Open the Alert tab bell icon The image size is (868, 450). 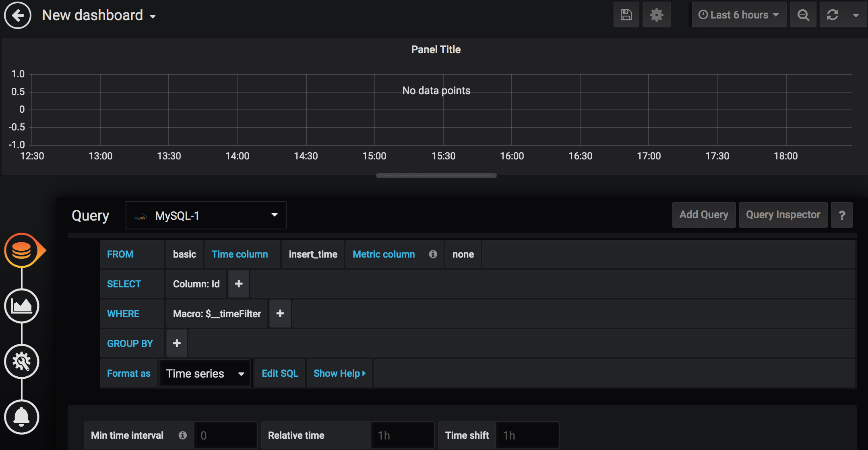coord(22,417)
